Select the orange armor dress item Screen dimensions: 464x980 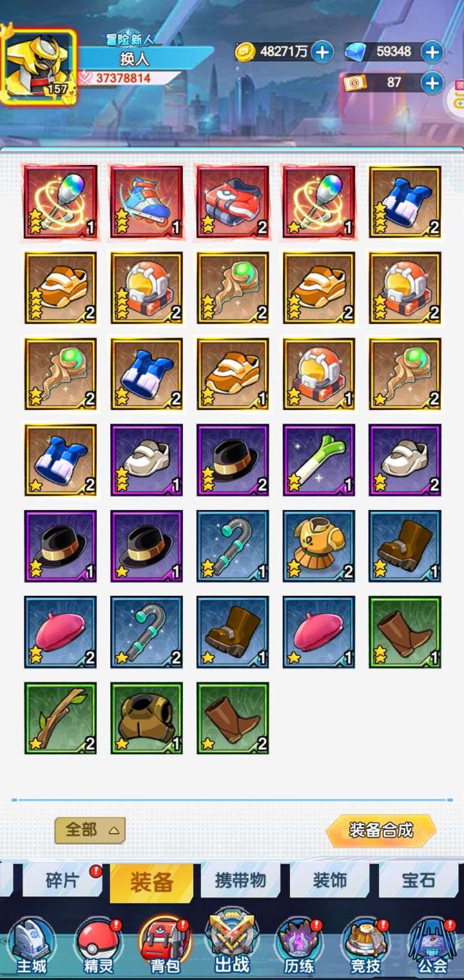coord(319,546)
